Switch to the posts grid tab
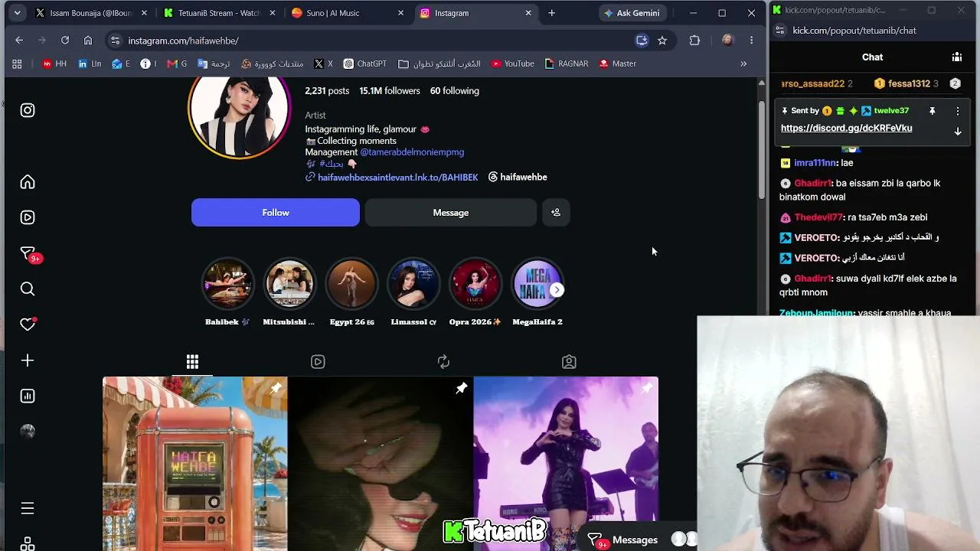 tap(192, 361)
